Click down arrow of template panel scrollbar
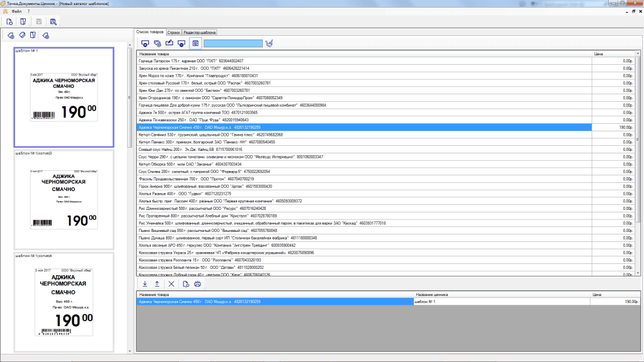This screenshot has height=362, width=644. click(130, 351)
